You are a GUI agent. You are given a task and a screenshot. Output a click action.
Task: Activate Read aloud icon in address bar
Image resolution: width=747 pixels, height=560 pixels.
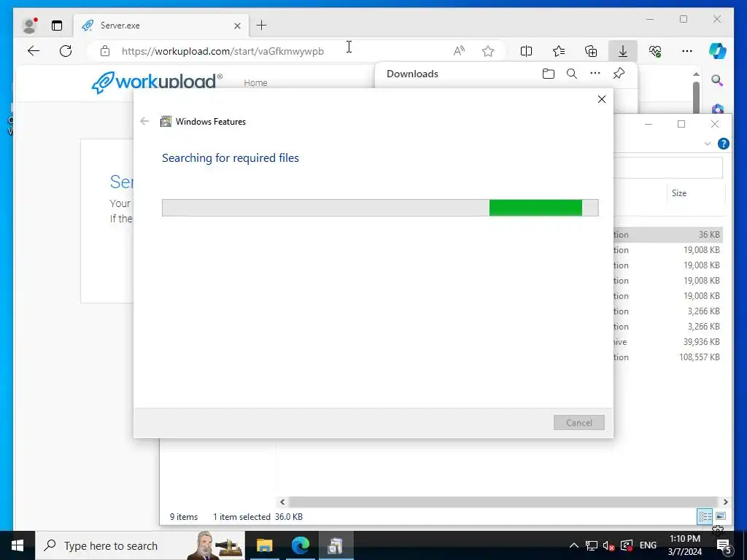point(459,51)
